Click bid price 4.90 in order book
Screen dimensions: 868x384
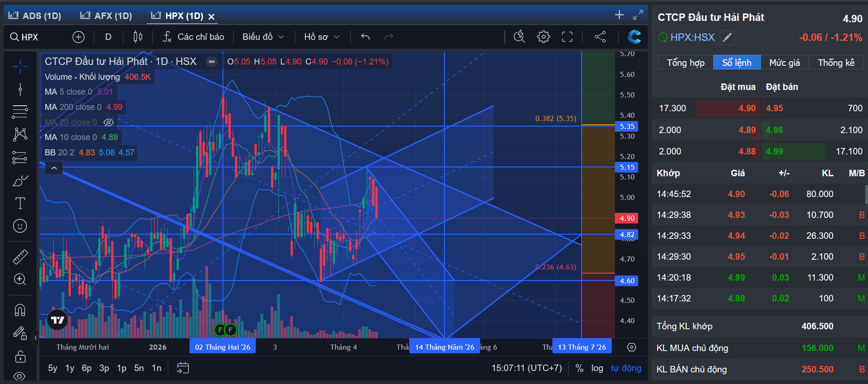pos(747,108)
